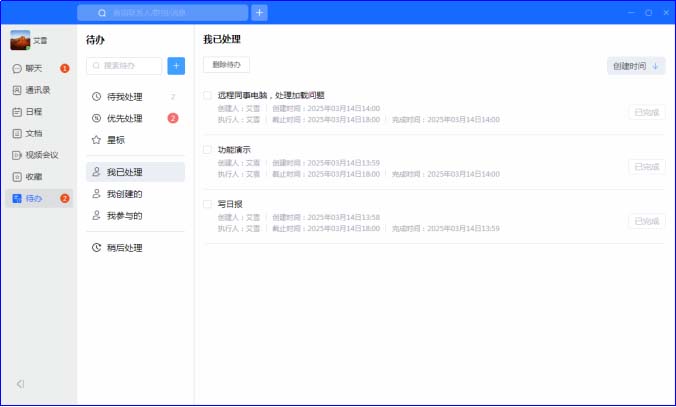Collapse the left sidebar with arrow icon
676x407 pixels.
pyautogui.click(x=20, y=384)
